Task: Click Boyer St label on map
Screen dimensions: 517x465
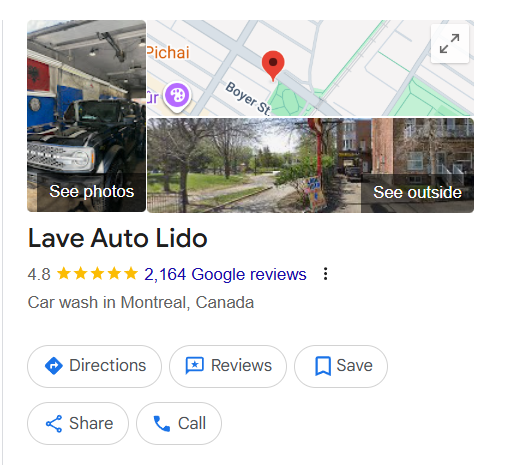Action: pos(248,99)
